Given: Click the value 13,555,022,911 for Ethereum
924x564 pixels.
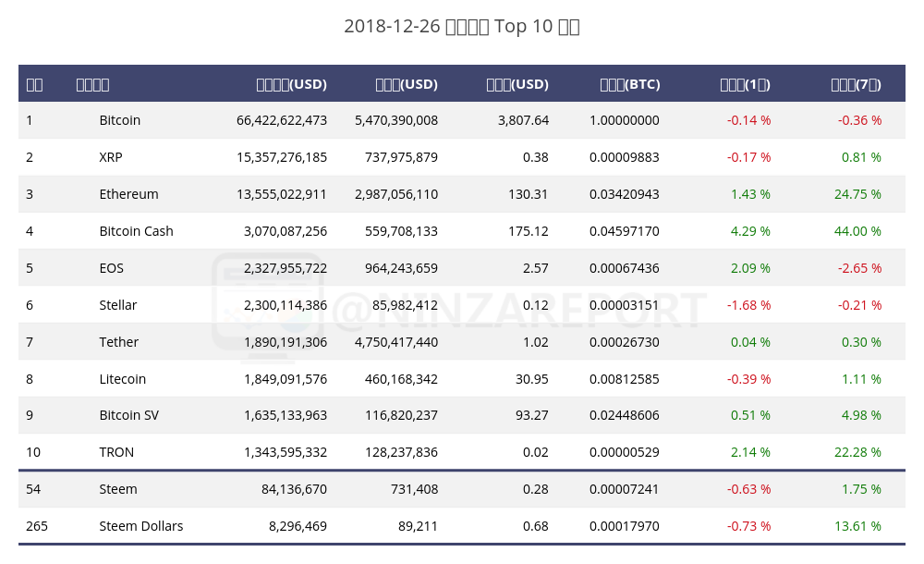Looking at the screenshot, I should tap(282, 194).
